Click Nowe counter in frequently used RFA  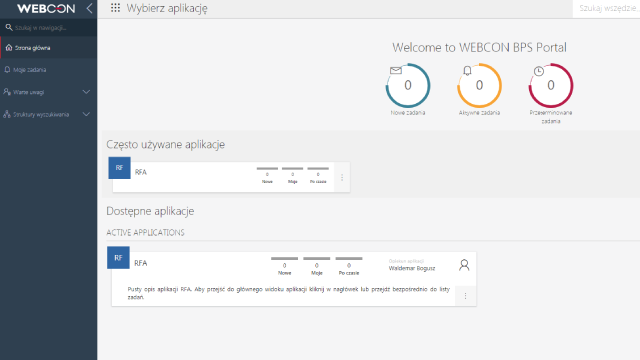pyautogui.click(x=267, y=176)
